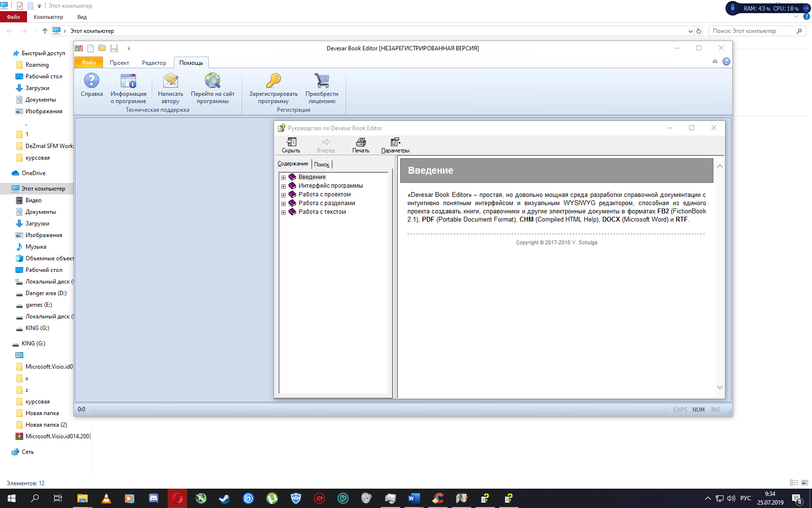Click search field Поиск: Этот компьютер
Screen dimensions: 812x508
pyautogui.click(x=757, y=31)
